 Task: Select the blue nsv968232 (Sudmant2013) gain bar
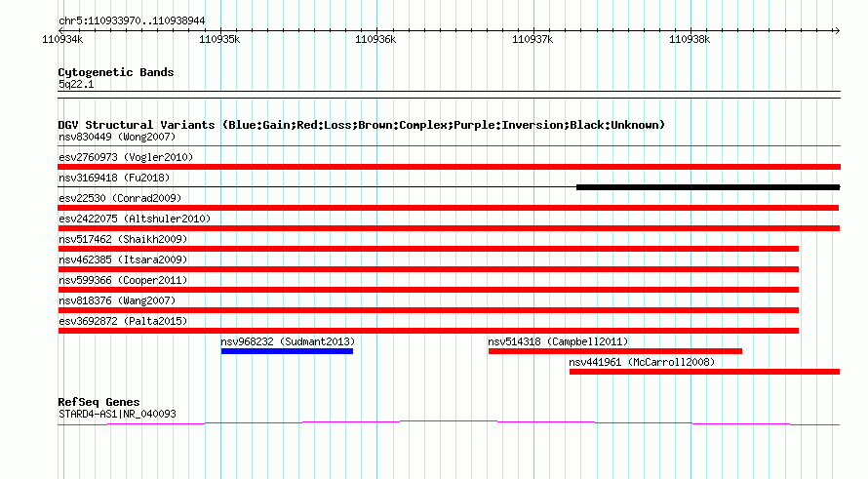coord(287,351)
